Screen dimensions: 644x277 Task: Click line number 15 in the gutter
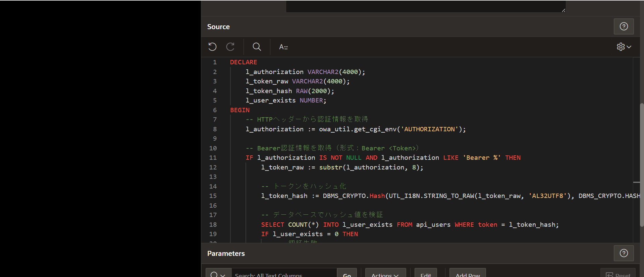pyautogui.click(x=213, y=196)
